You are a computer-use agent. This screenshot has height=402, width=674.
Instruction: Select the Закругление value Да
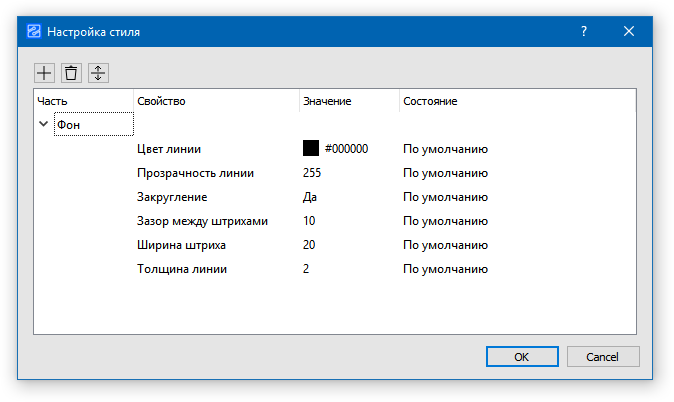[310, 197]
